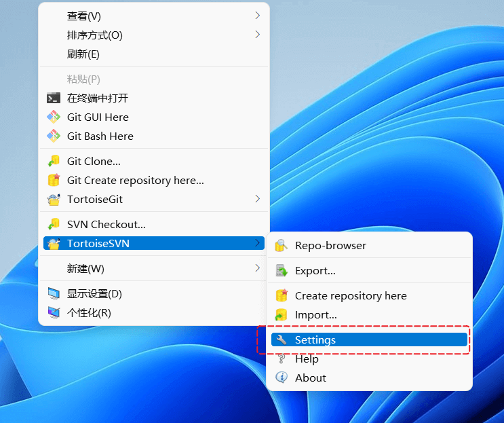This screenshot has width=504, height=423.
Task: Click the Import icon
Action: (x=282, y=314)
